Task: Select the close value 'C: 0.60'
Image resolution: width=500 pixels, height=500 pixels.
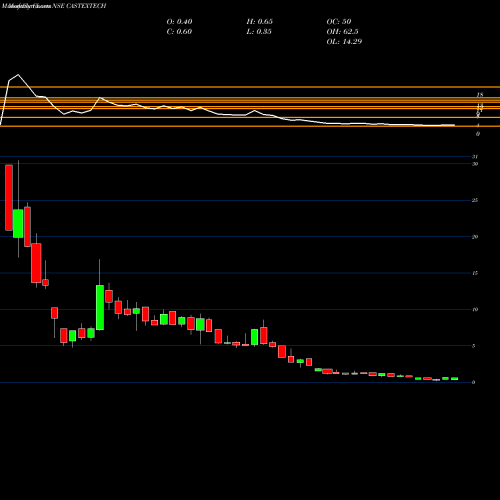Action: (179, 32)
